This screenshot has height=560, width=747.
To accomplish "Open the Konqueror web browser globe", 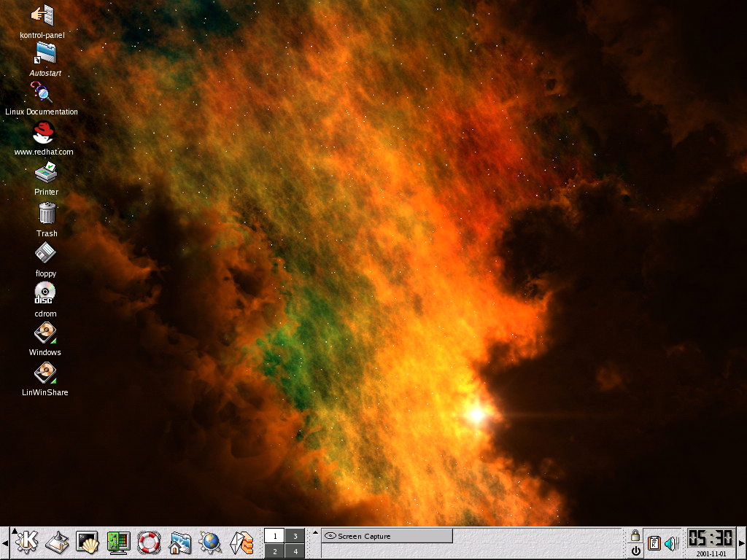I will click(x=209, y=542).
